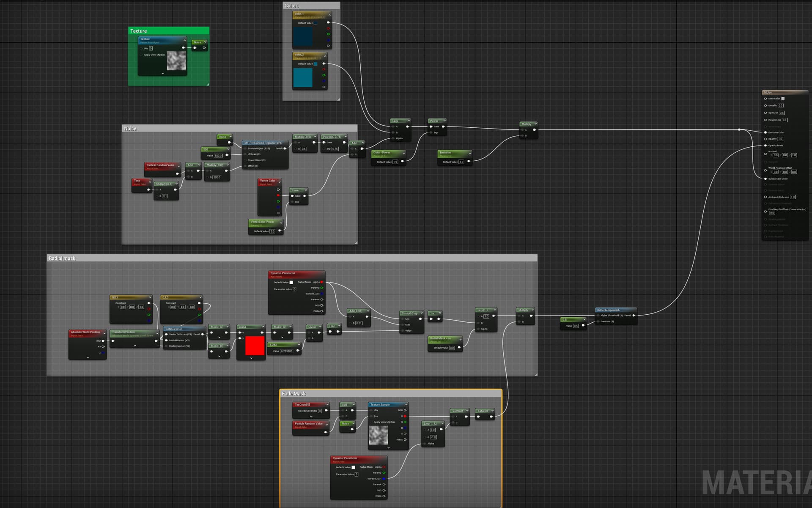The image size is (812, 508).
Task: Click the Emission Default Value field
Action: [461, 162]
